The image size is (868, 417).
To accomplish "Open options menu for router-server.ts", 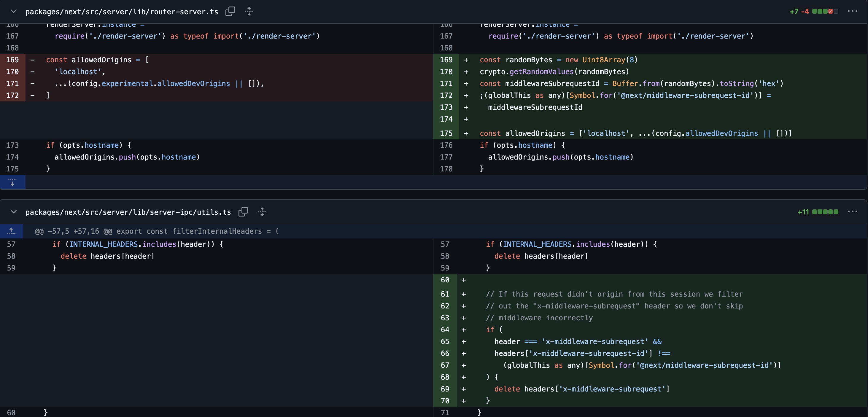I will click(852, 11).
